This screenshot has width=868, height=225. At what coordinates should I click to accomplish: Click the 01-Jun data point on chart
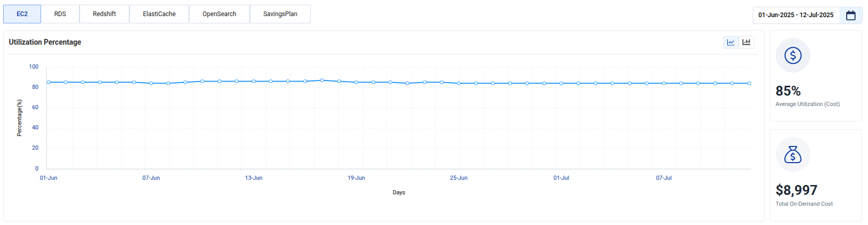coord(49,82)
